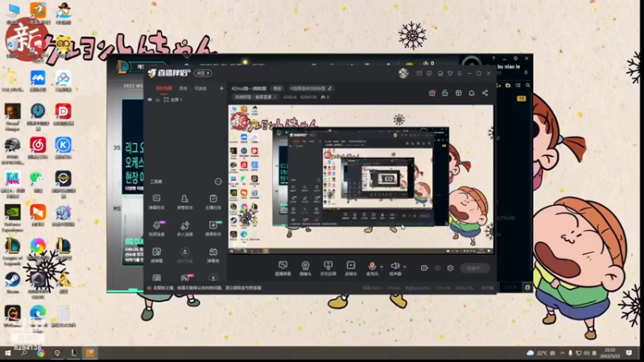Open the mail icon in title bar
This screenshot has height=362, width=644.
(419, 73)
